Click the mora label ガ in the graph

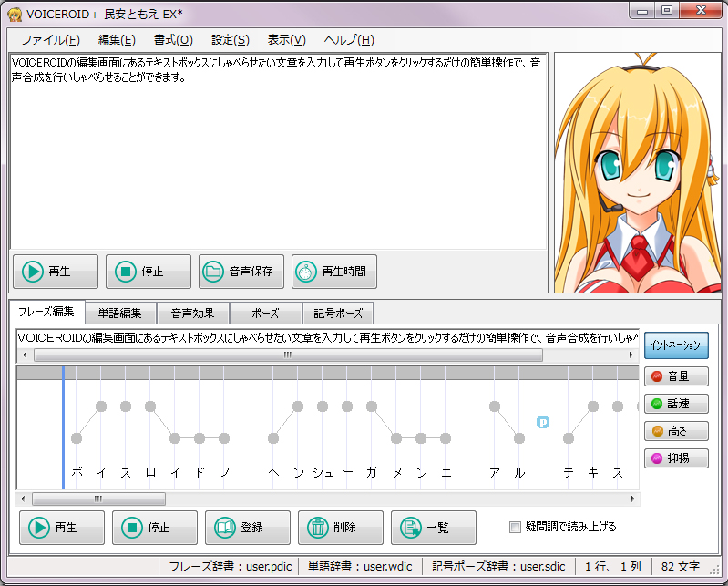(x=372, y=472)
